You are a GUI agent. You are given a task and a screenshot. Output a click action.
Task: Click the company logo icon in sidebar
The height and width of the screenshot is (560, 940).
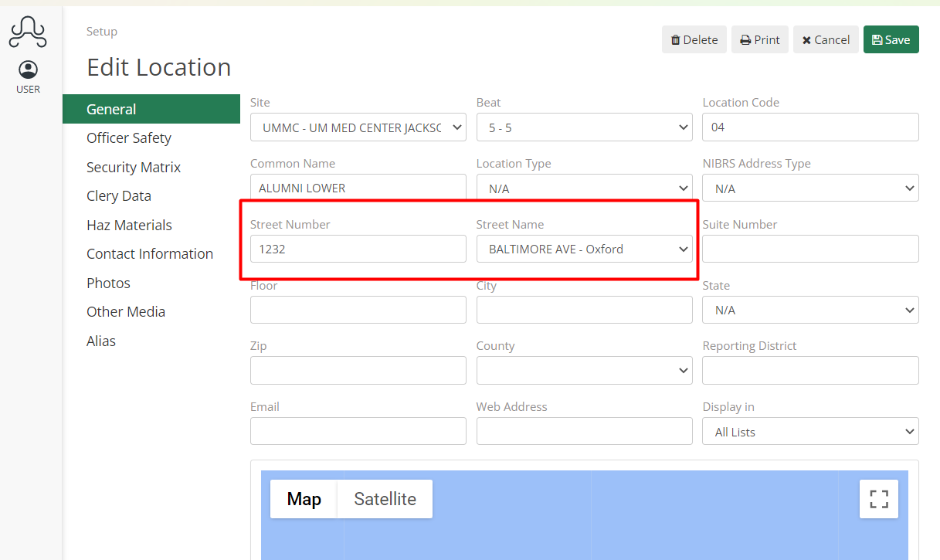click(x=28, y=32)
